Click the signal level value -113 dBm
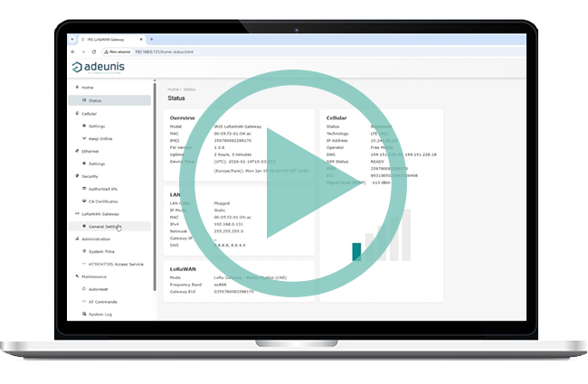The height and width of the screenshot is (384, 588). (380, 183)
